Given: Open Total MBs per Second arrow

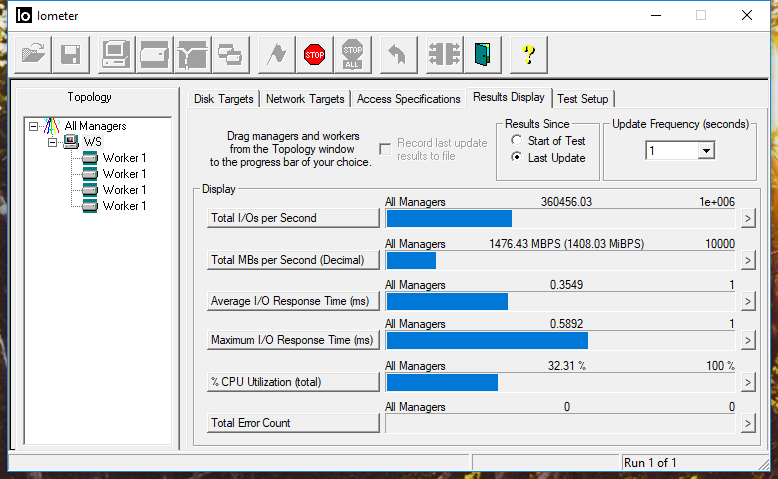Looking at the screenshot, I should point(748,261).
